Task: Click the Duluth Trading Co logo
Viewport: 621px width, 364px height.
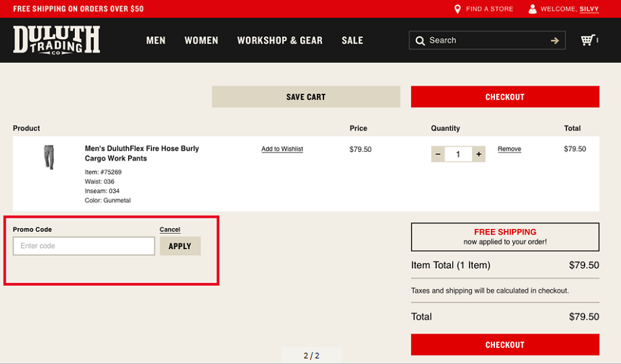Action: coord(56,40)
